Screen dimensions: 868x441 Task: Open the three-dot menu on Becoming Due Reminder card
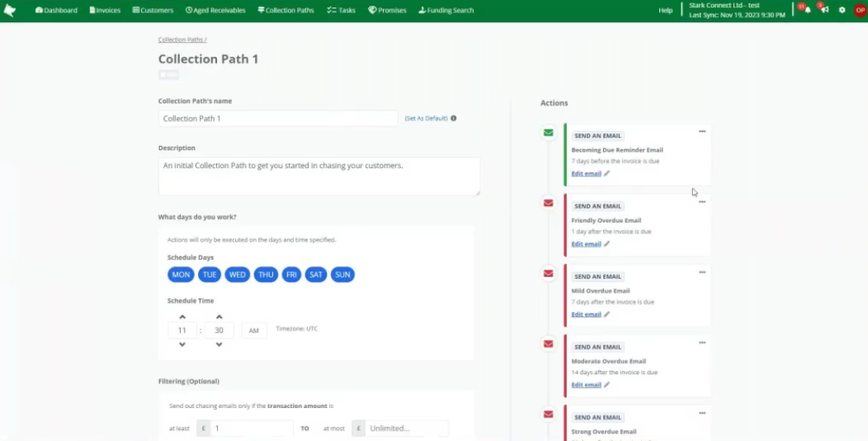pos(702,131)
